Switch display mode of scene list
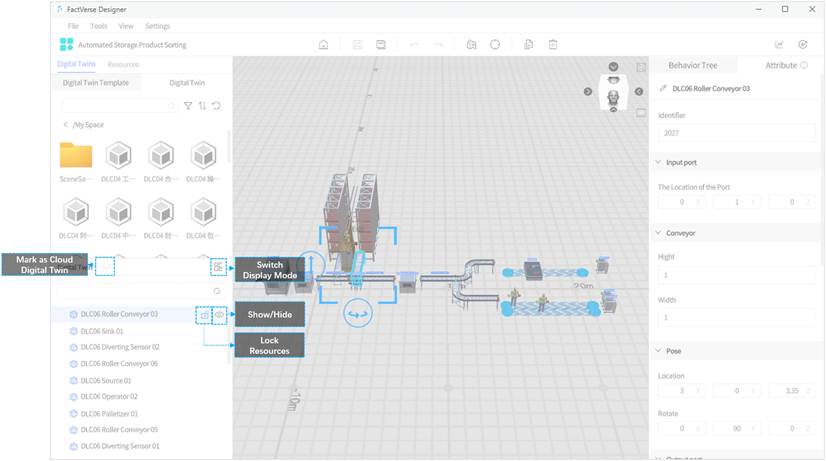This screenshot has height=461, width=826. (x=218, y=267)
